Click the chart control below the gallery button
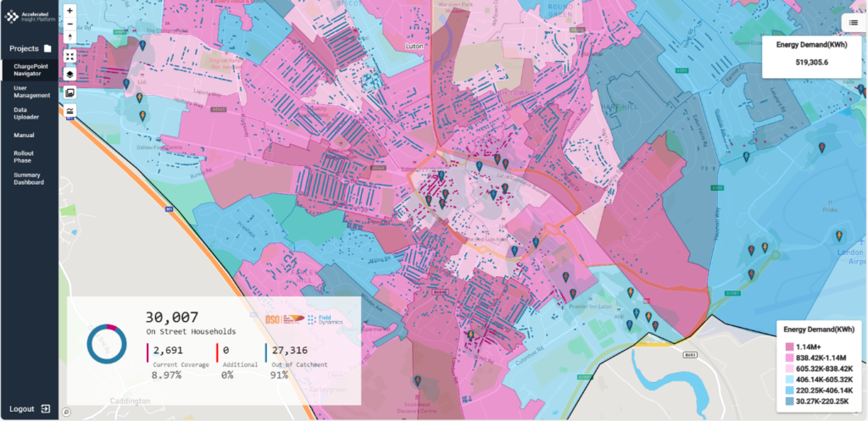The image size is (868, 421). 70,110
